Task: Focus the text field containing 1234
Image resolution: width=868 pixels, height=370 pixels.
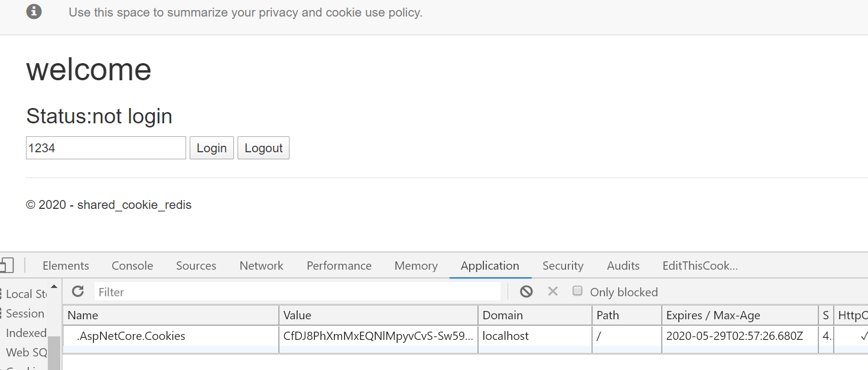Action: [106, 148]
